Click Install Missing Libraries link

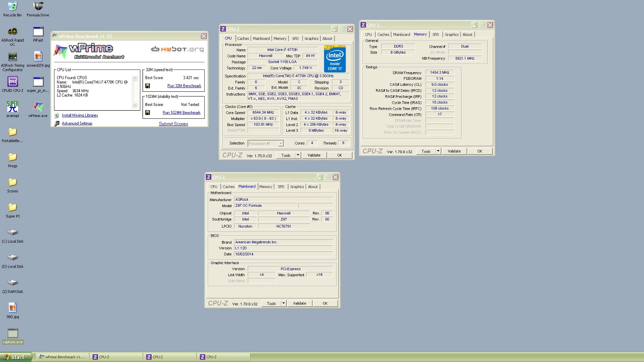pos(80,115)
